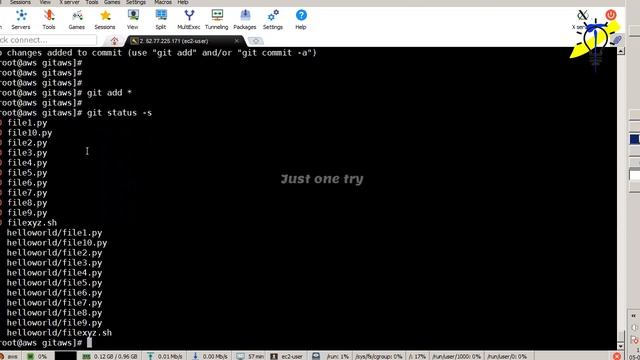
Task: Open the Games menu in menu bar
Action: (112, 2)
